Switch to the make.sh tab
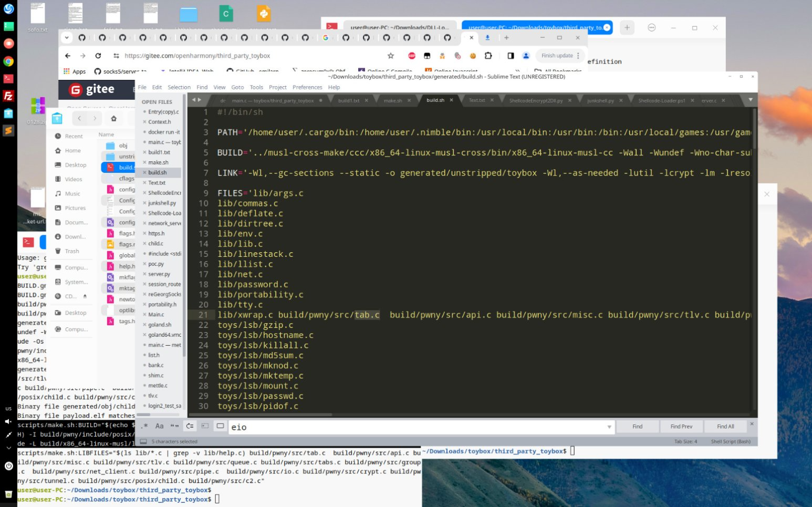 393,100
